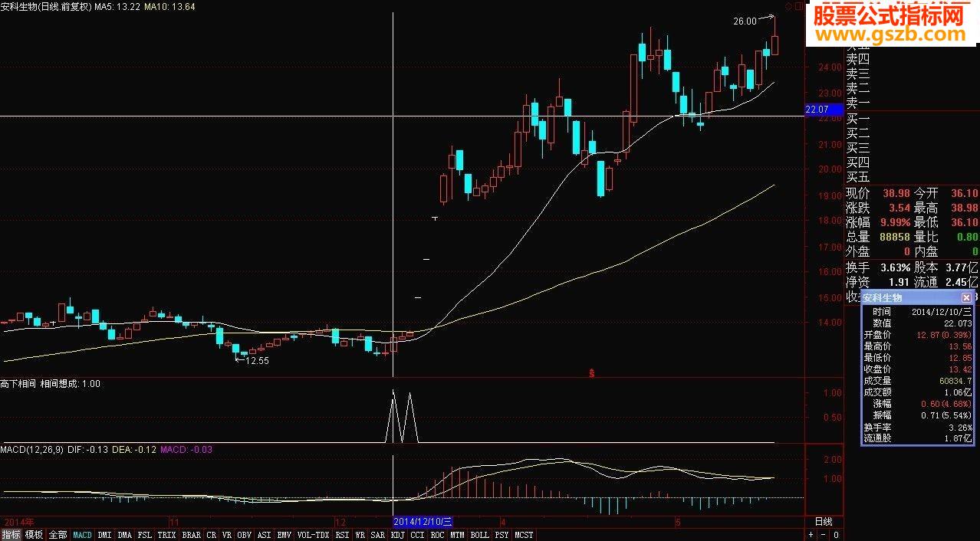
Task: Toggle the VOL-TDX indicator
Action: point(313,535)
